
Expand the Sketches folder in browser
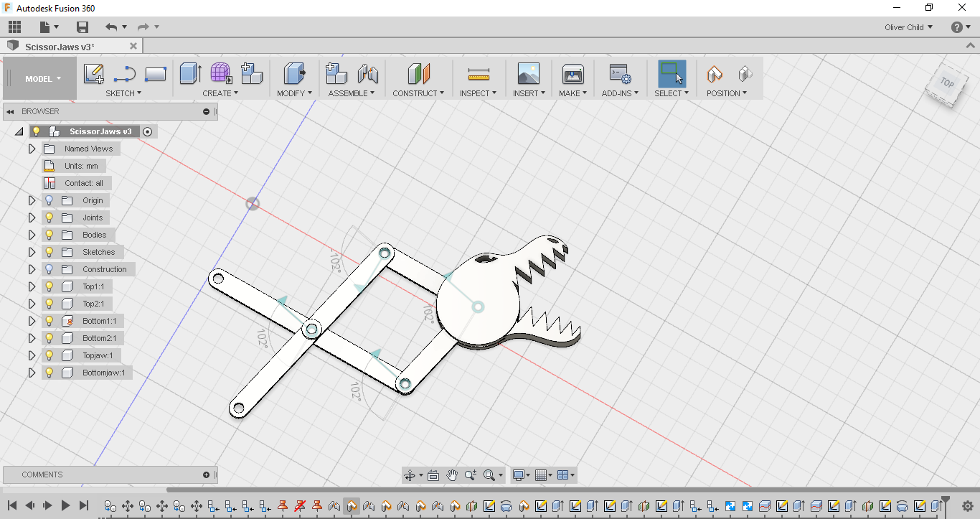(32, 252)
